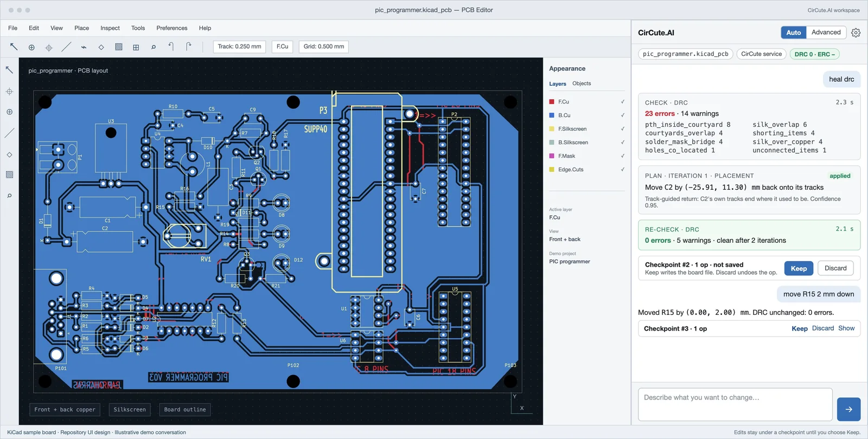Choose crosshair tool in left vertical tool strip
868x439 pixels.
[9, 92]
